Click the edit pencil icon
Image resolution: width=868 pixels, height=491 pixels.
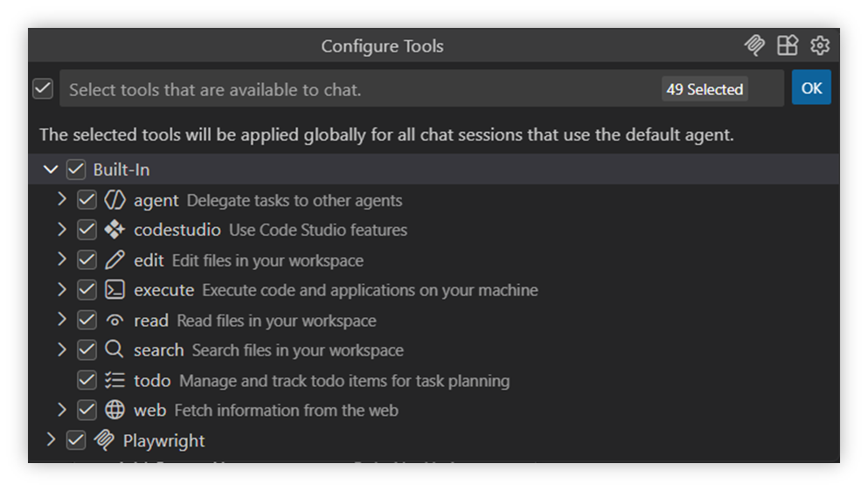[x=115, y=259]
